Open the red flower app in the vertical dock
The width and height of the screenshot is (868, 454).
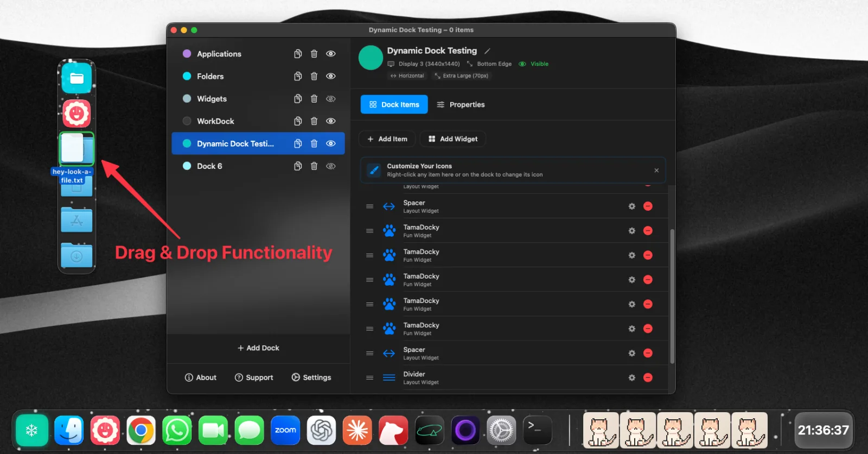tap(76, 113)
